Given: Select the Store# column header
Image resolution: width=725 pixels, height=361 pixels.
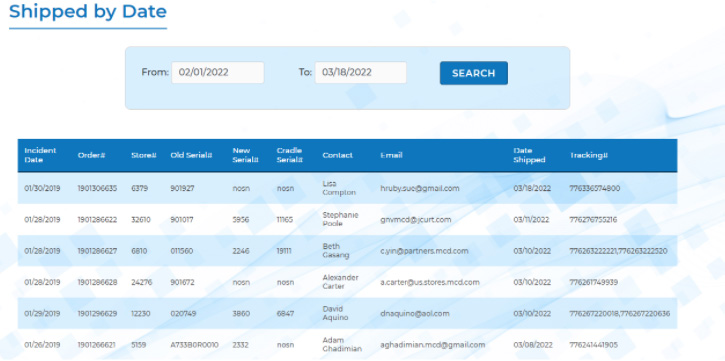Looking at the screenshot, I should tap(144, 155).
